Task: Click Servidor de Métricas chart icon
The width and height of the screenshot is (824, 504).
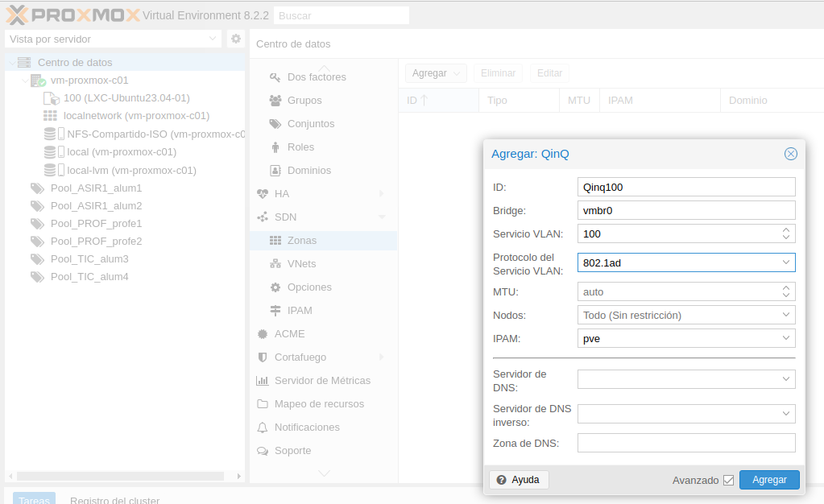Action: [x=263, y=381]
